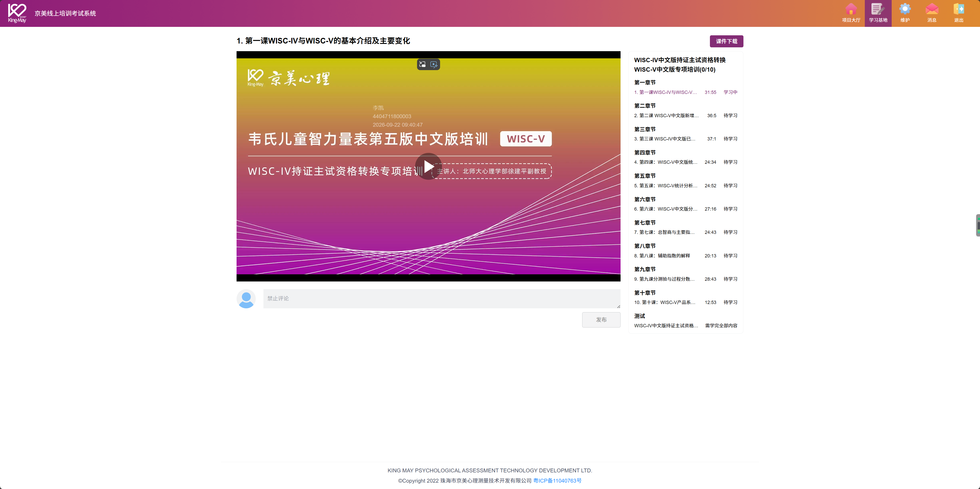
Task: Select lesson 3 第三课 WISC-IV中文版已
Action: [686, 139]
